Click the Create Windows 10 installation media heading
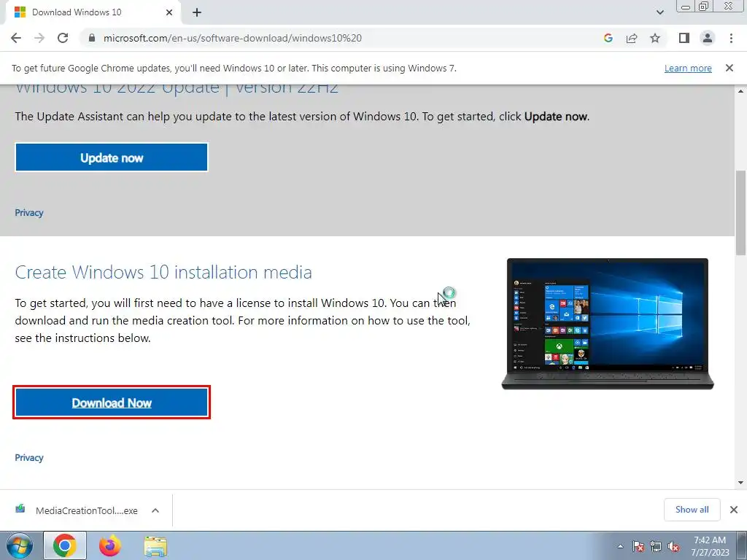The image size is (747, 560). 163,273
